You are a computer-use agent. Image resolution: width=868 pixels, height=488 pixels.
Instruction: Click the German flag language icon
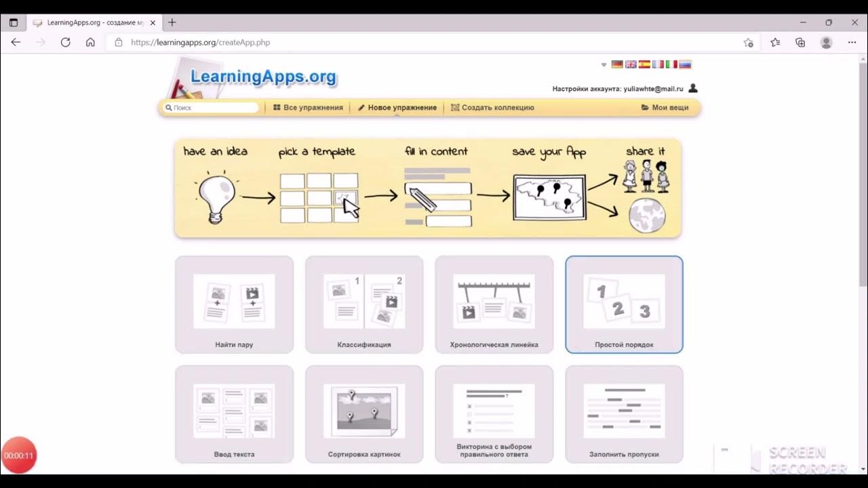pyautogui.click(x=617, y=64)
